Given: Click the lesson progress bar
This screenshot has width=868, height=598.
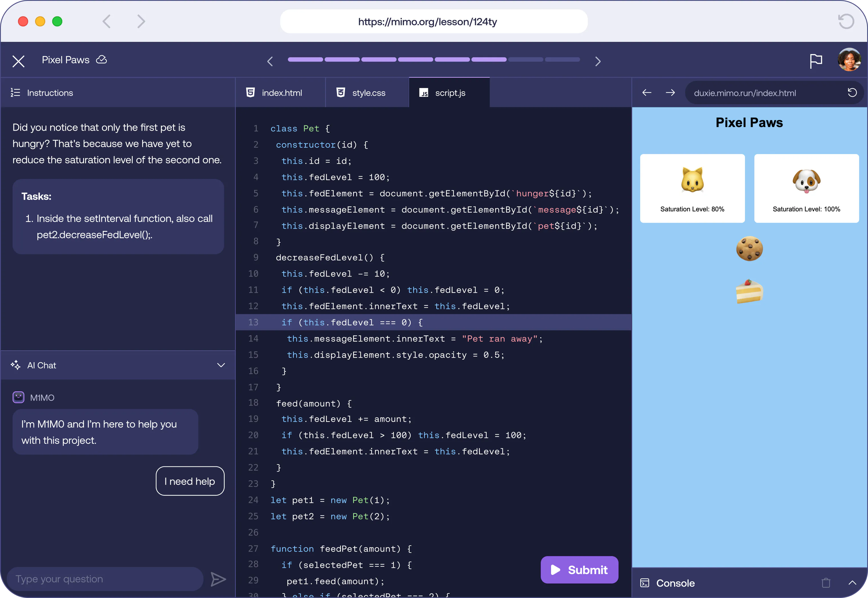Looking at the screenshot, I should tap(434, 61).
